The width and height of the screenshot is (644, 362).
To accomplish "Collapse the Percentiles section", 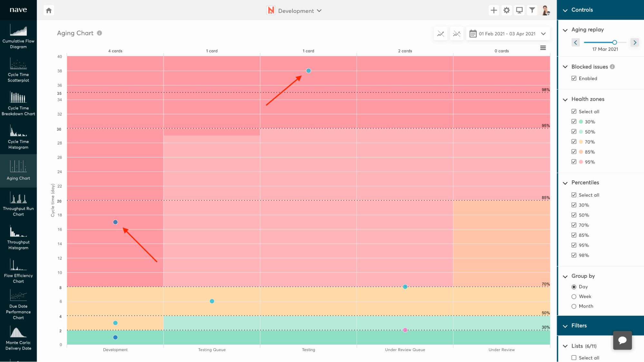I will (565, 183).
